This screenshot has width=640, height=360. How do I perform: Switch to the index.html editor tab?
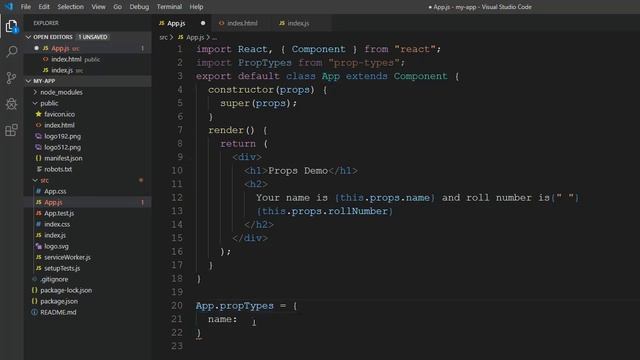(242, 23)
